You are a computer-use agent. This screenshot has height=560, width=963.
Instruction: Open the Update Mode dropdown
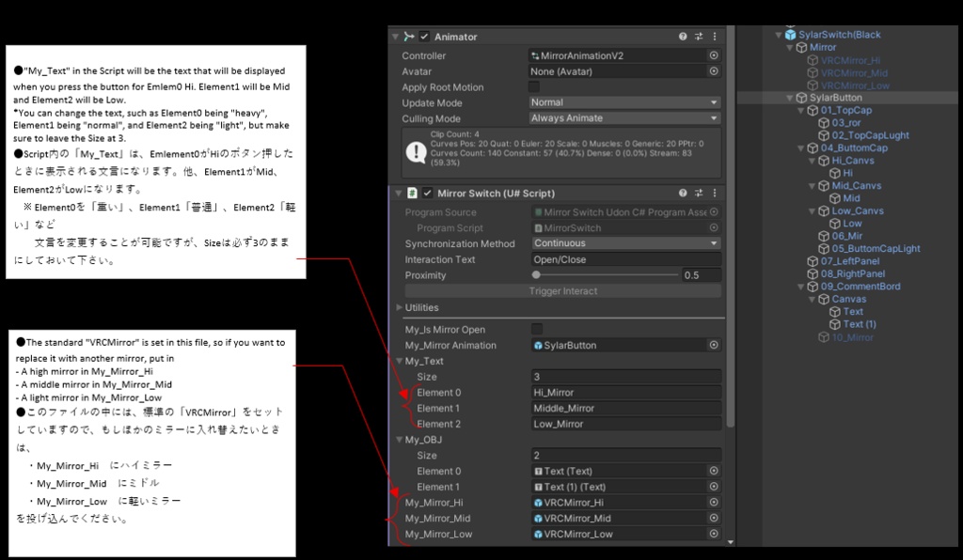pyautogui.click(x=624, y=102)
